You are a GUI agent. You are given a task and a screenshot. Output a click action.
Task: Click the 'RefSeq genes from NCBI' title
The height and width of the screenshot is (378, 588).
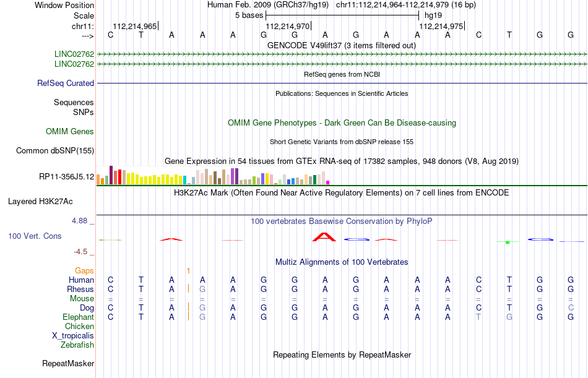coord(342,75)
